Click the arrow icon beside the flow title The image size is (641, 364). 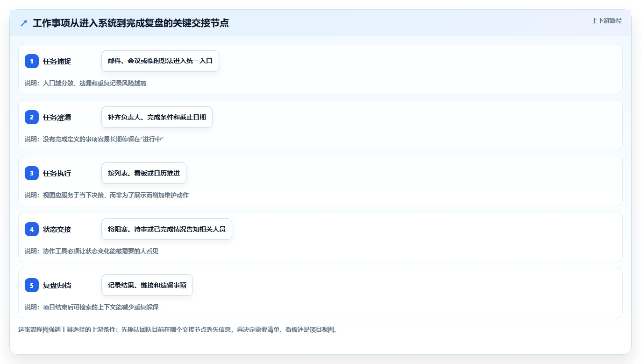coord(24,23)
